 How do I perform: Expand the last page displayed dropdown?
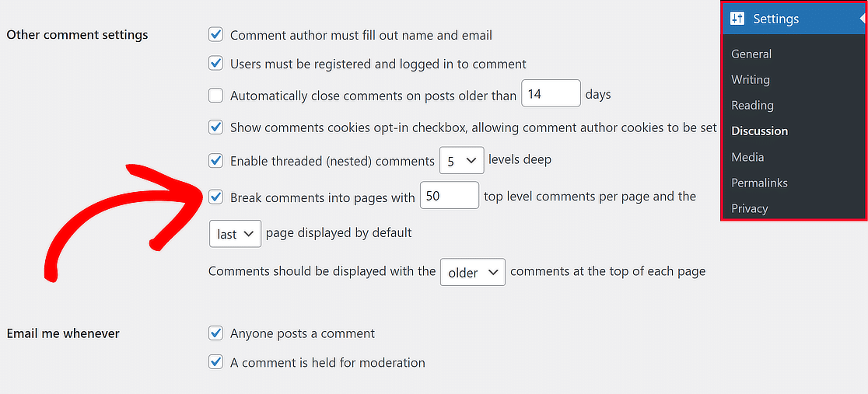(x=235, y=233)
